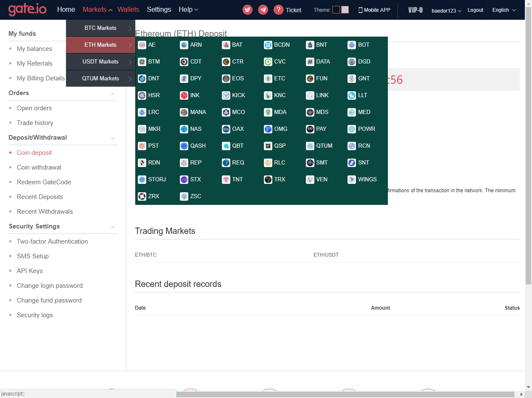Expand the QTUM Markets submenu
The height and width of the screenshot is (398, 532).
(x=100, y=79)
